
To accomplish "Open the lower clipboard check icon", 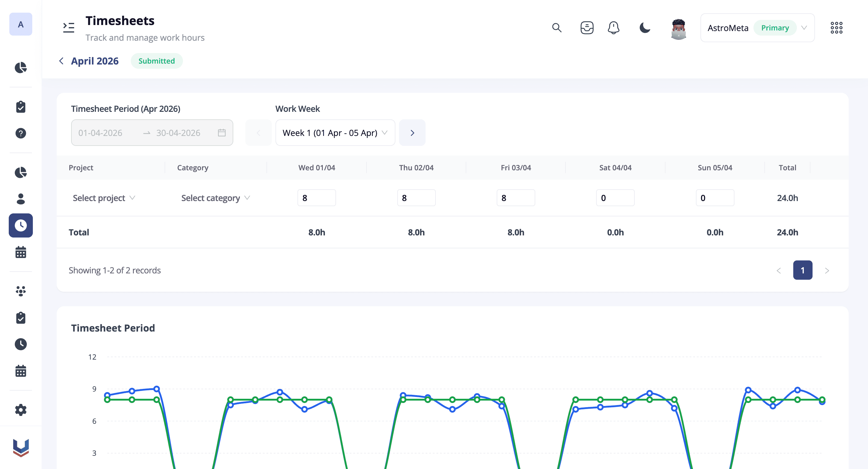I will coord(20,318).
